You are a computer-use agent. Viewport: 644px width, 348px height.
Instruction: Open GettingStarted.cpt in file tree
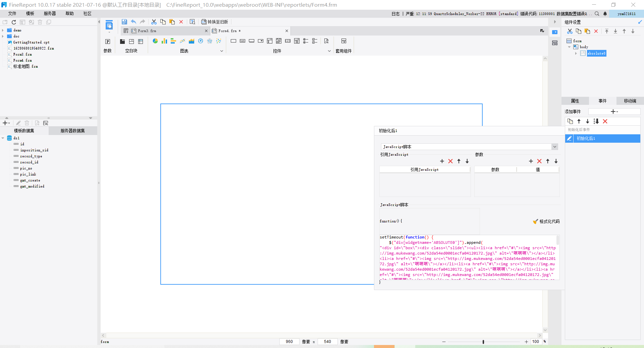[31, 42]
